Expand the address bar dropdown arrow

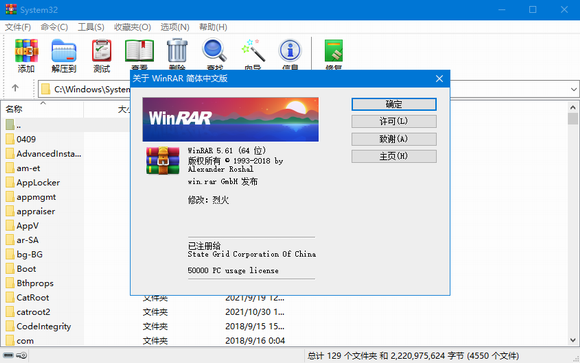pos(573,89)
